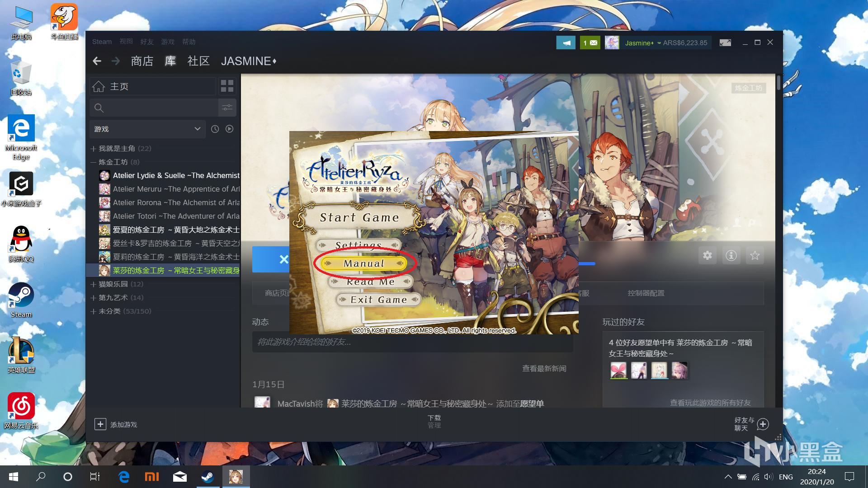Open Windows Start menu
This screenshot has width=868, height=488.
click(x=13, y=477)
